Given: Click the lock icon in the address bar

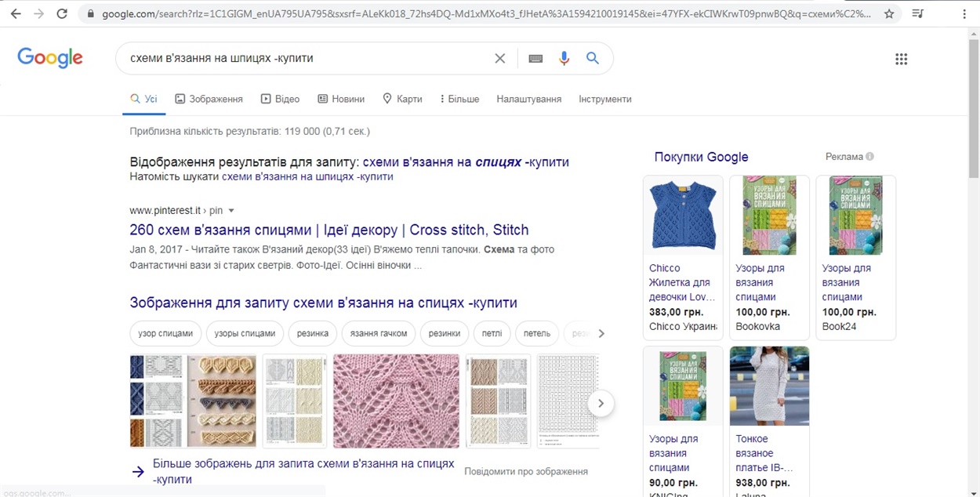Looking at the screenshot, I should pyautogui.click(x=92, y=13).
